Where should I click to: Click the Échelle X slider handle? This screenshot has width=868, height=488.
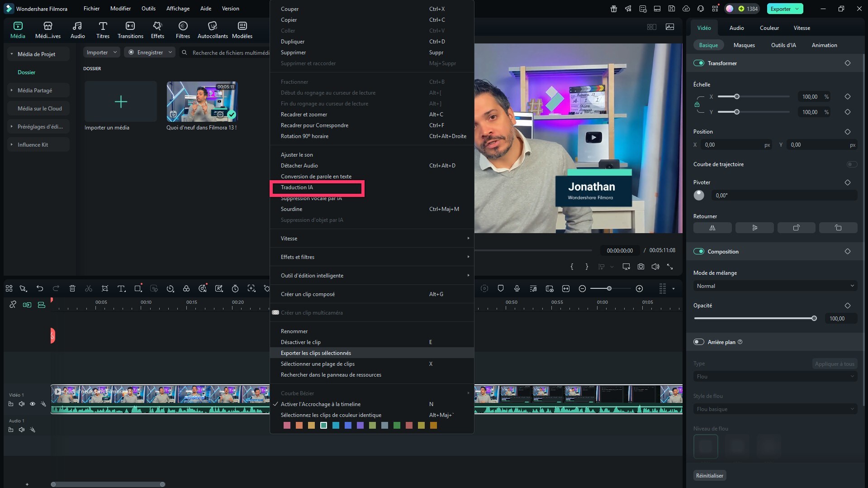(737, 97)
